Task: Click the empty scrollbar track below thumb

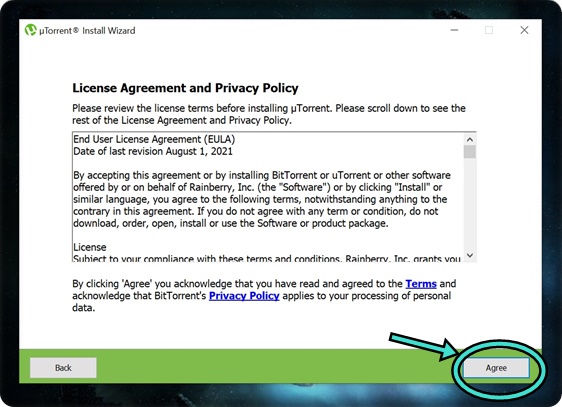Action: click(x=470, y=204)
